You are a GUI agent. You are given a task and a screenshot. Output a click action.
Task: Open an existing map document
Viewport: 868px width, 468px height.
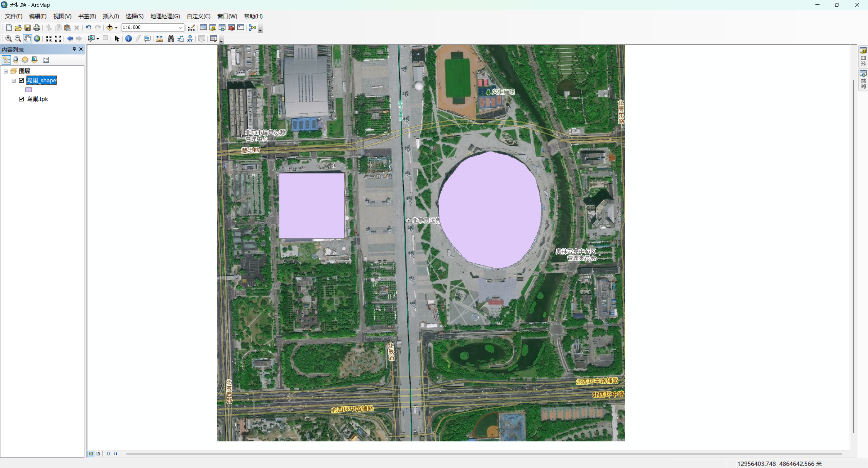pyautogui.click(x=18, y=27)
